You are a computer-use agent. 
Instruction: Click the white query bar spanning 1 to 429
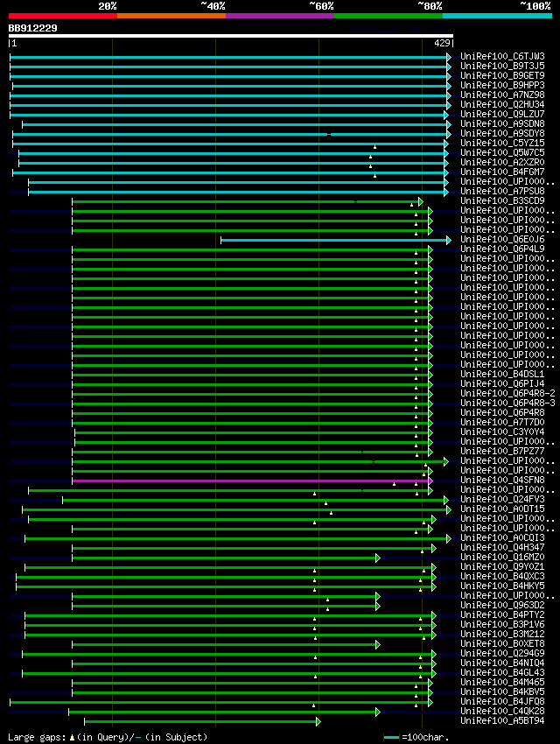pos(231,36)
